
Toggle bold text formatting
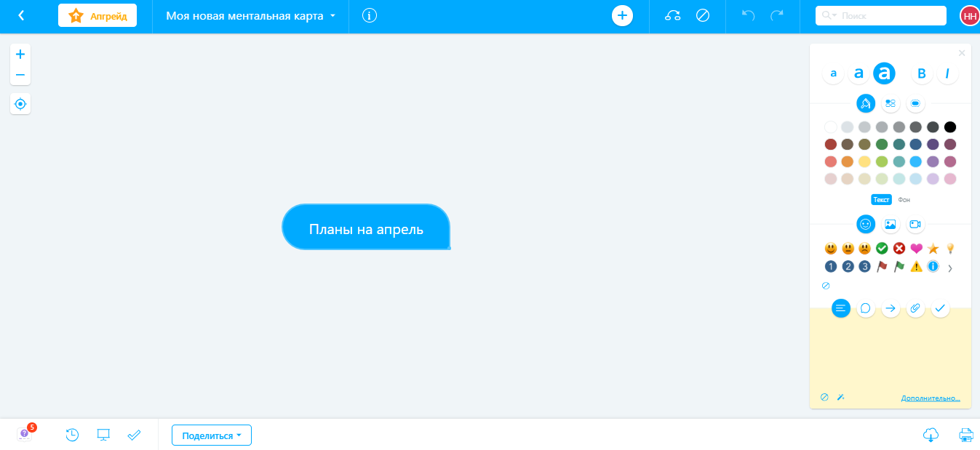pyautogui.click(x=922, y=73)
